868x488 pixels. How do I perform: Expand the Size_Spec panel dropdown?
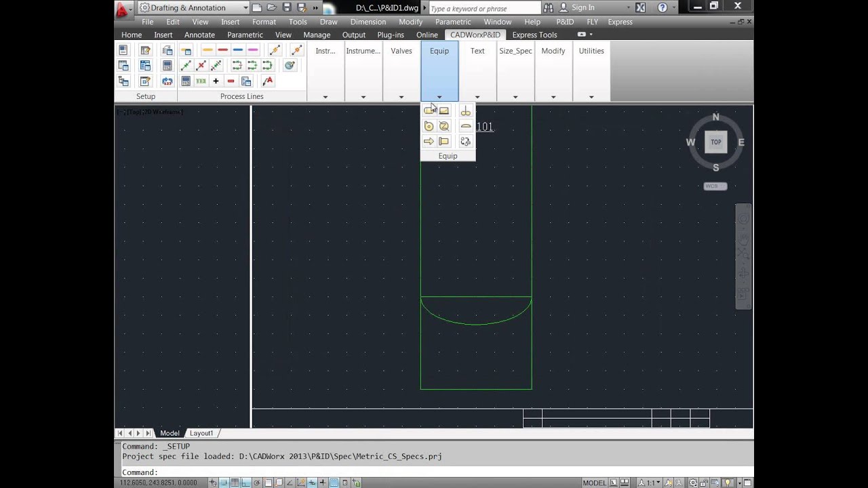click(x=515, y=97)
